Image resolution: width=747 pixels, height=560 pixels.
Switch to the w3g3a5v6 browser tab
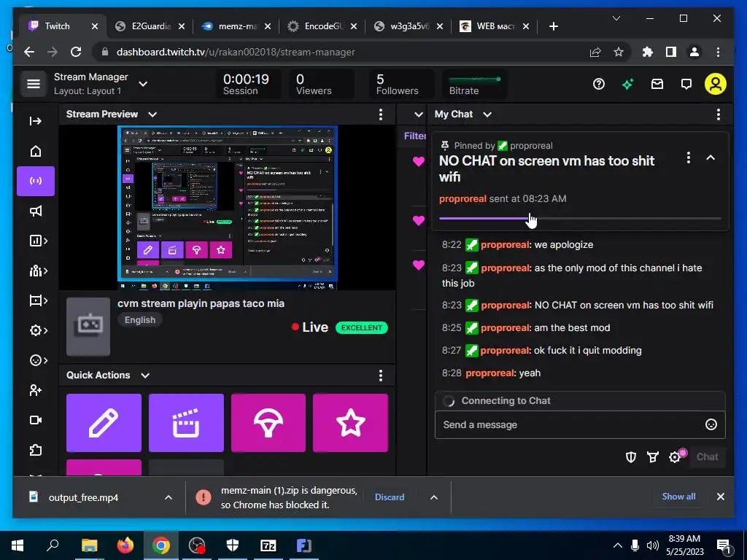(409, 26)
